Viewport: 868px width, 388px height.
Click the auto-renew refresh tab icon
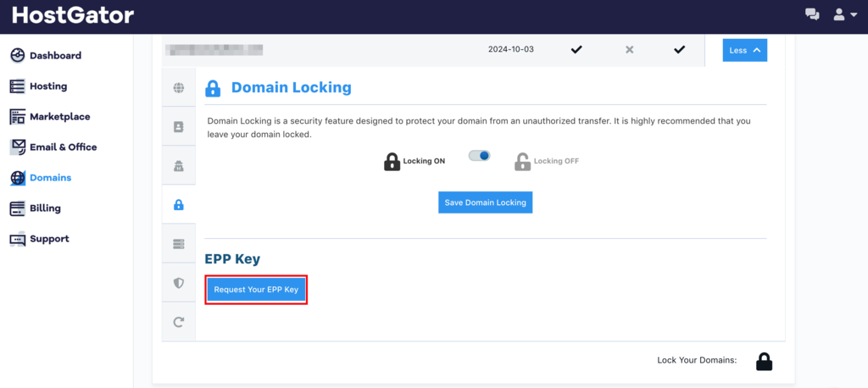pos(179,322)
